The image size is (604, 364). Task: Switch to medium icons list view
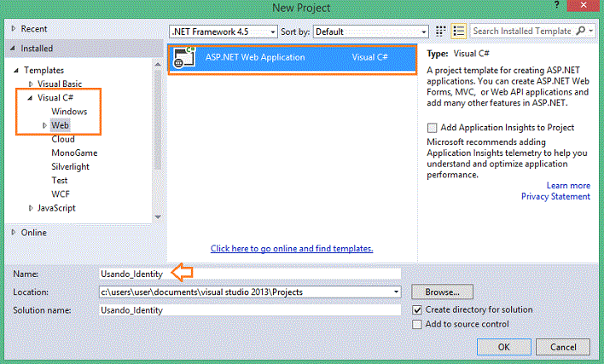click(458, 32)
